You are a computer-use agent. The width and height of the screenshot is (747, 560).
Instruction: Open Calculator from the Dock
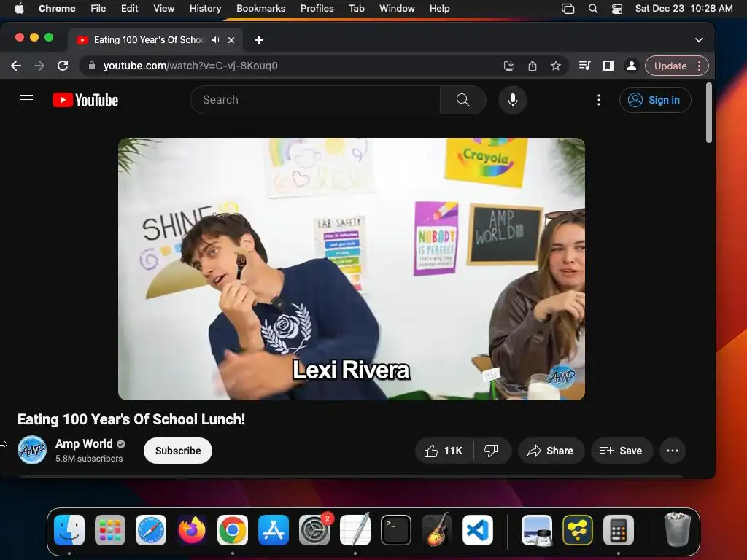pos(619,530)
